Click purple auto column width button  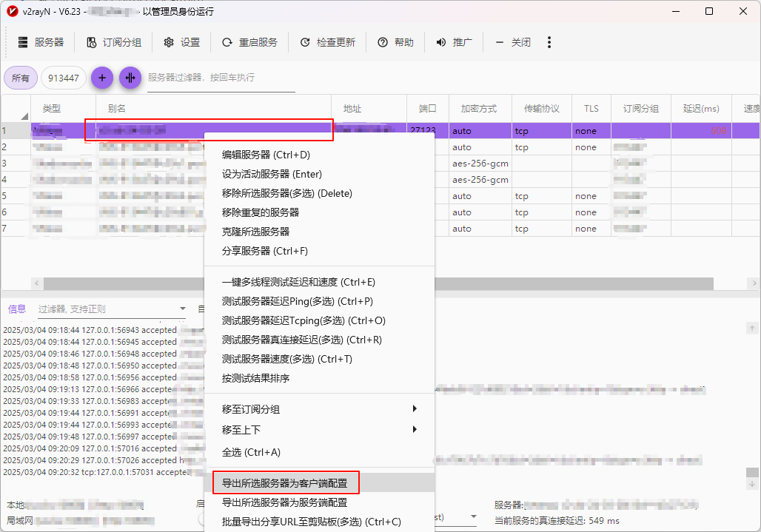(130, 78)
